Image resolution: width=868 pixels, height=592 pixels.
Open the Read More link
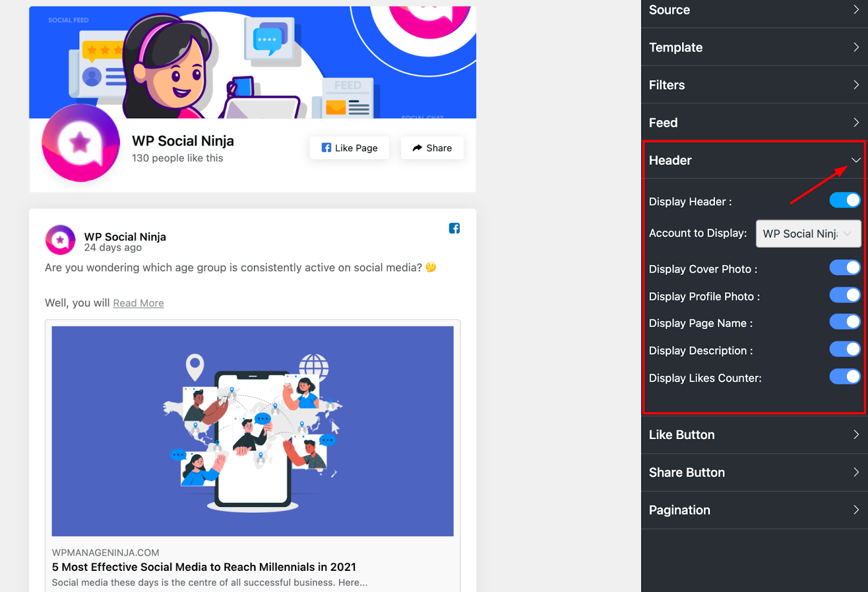coord(138,303)
